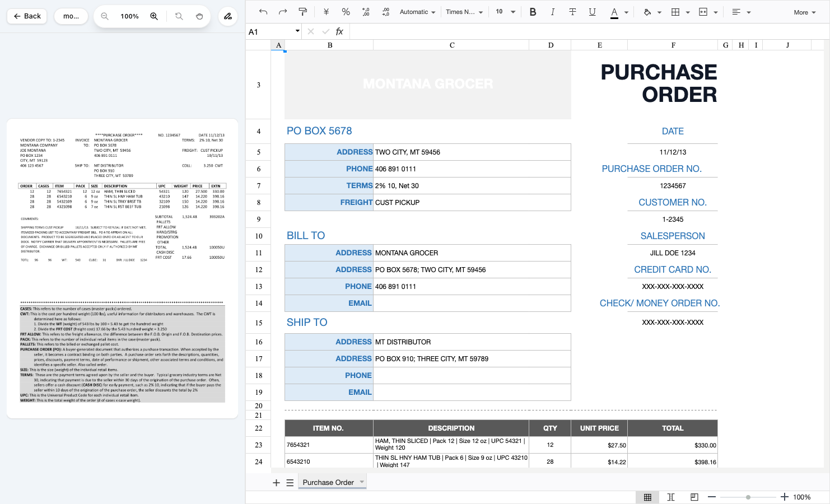Open font color dropdown arrow
The width and height of the screenshot is (830, 504).
[626, 12]
